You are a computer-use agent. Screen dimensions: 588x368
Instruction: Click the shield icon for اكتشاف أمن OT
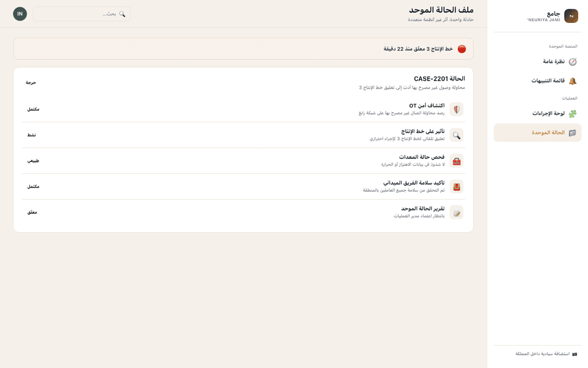(x=456, y=109)
